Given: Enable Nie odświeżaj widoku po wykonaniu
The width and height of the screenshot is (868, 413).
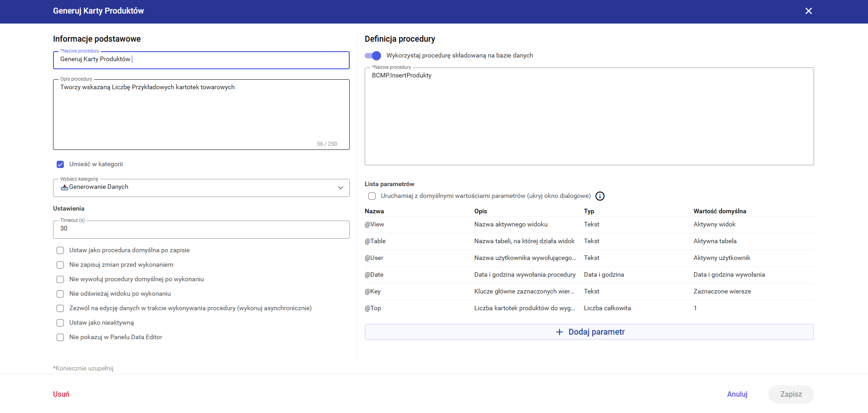Looking at the screenshot, I should [60, 294].
